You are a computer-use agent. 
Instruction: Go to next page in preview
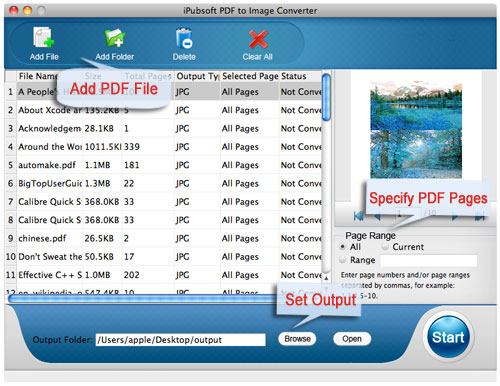click(x=455, y=217)
